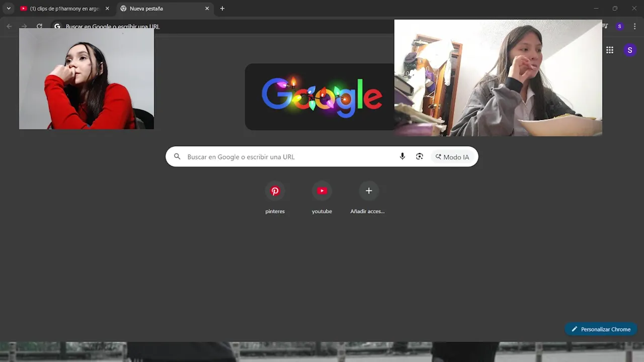Viewport: 644px width, 362px height.
Task: Go forward with the forward arrow
Action: [x=24, y=26]
